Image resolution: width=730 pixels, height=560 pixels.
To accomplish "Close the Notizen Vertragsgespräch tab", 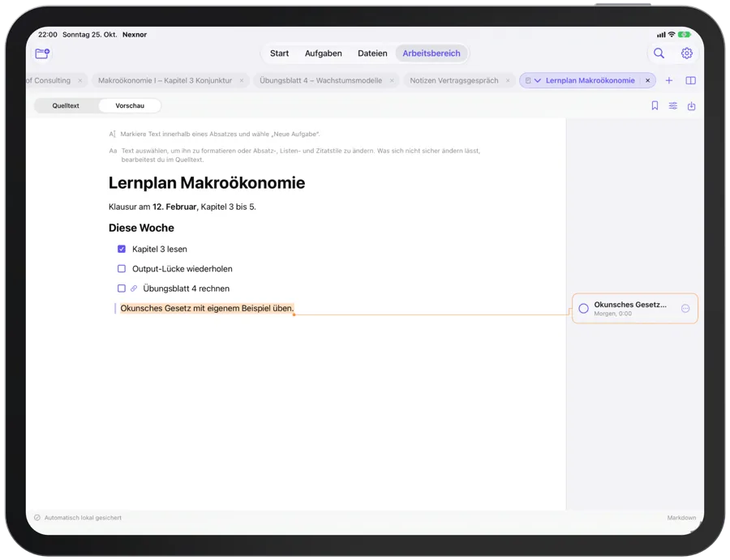I will point(508,80).
